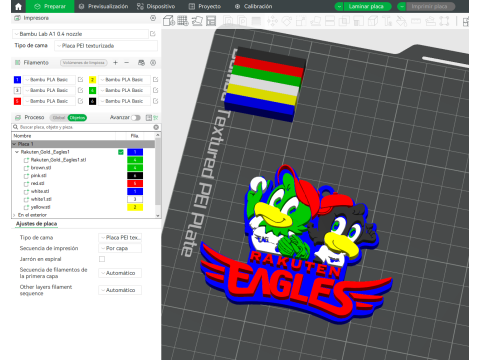The height and width of the screenshot is (360, 480).
Task: Select the Move tool in the toolbar
Action: point(272,21)
